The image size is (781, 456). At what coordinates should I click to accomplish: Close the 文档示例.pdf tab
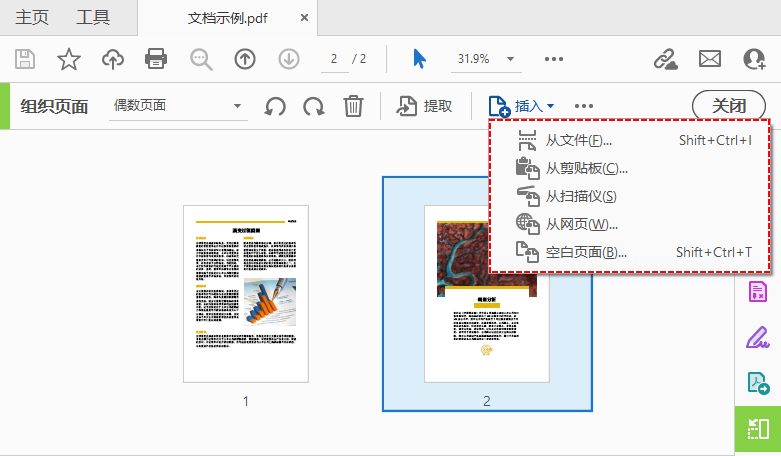(304, 18)
